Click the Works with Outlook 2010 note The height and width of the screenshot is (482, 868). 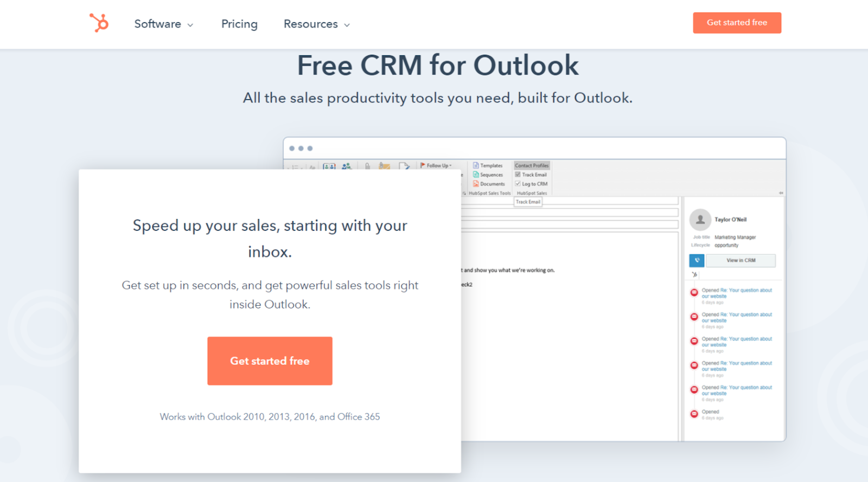[x=270, y=417]
